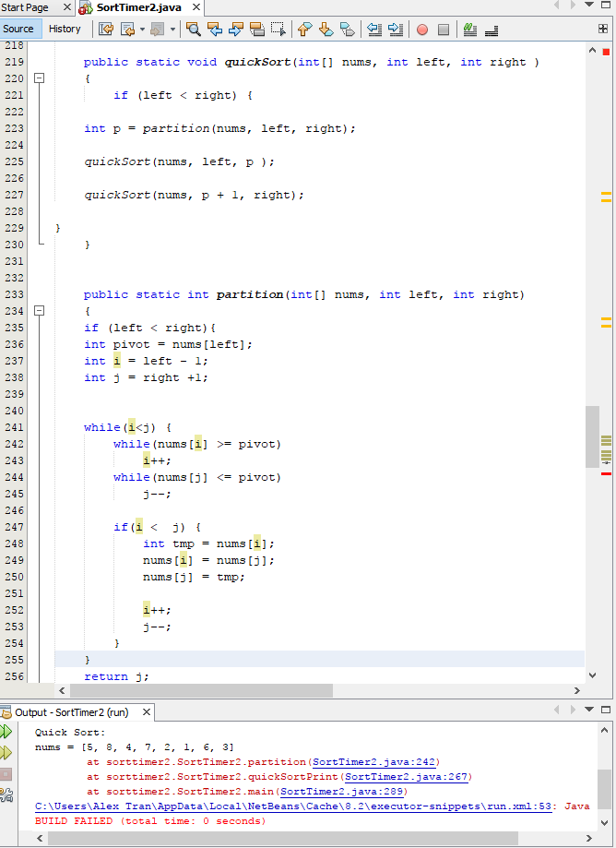Click the Uncomment lines icon
The width and height of the screenshot is (616, 848).
(x=492, y=30)
